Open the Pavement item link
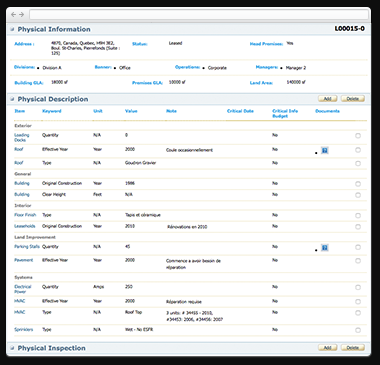The height and width of the screenshot is (365, 380). 24,260
